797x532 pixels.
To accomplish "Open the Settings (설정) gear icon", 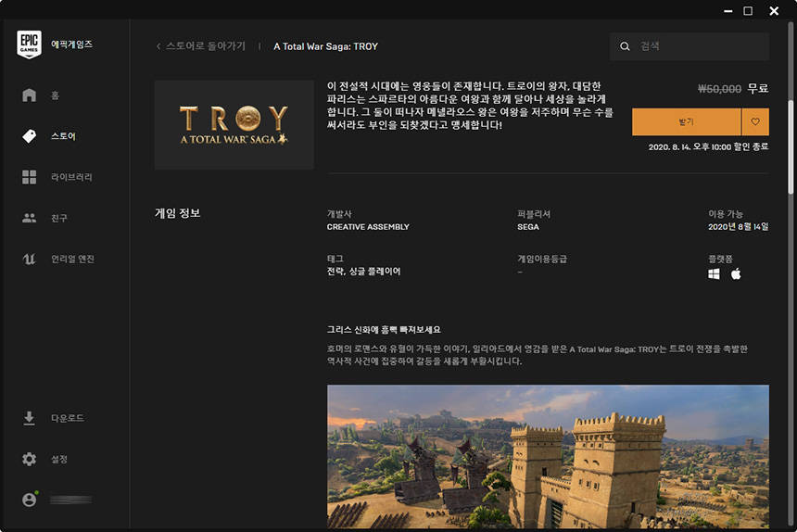I will pos(29,459).
